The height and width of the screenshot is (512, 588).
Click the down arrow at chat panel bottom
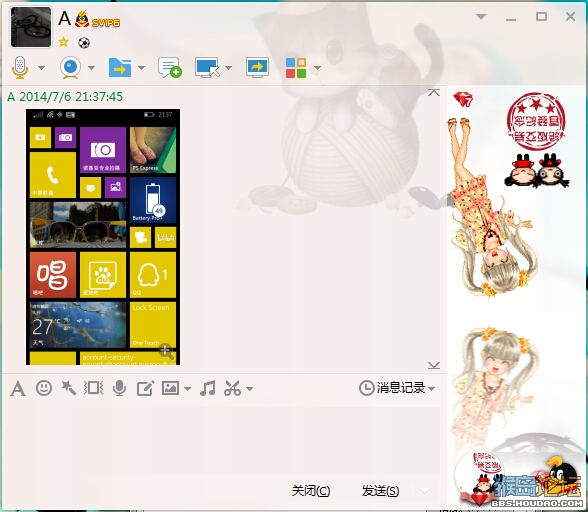[434, 365]
